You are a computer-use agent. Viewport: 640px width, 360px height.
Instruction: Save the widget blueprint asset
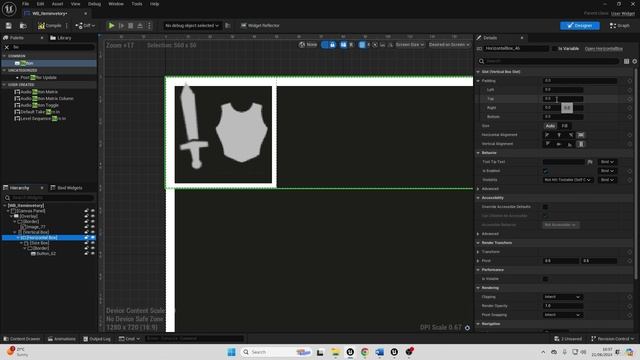9,25
